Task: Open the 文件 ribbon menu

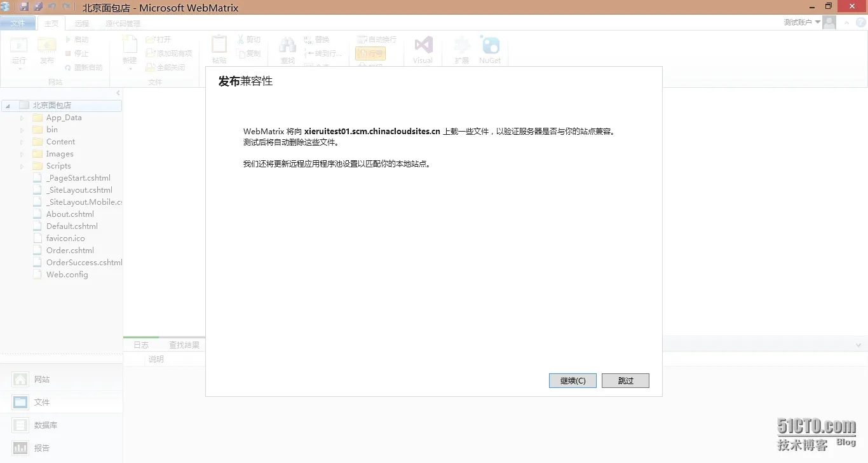Action: [18, 24]
